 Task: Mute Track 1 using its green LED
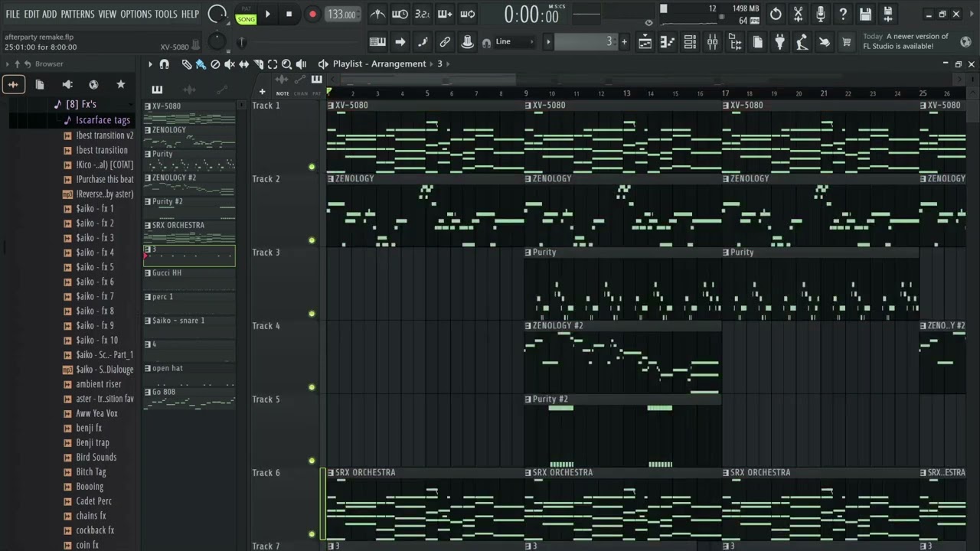312,167
